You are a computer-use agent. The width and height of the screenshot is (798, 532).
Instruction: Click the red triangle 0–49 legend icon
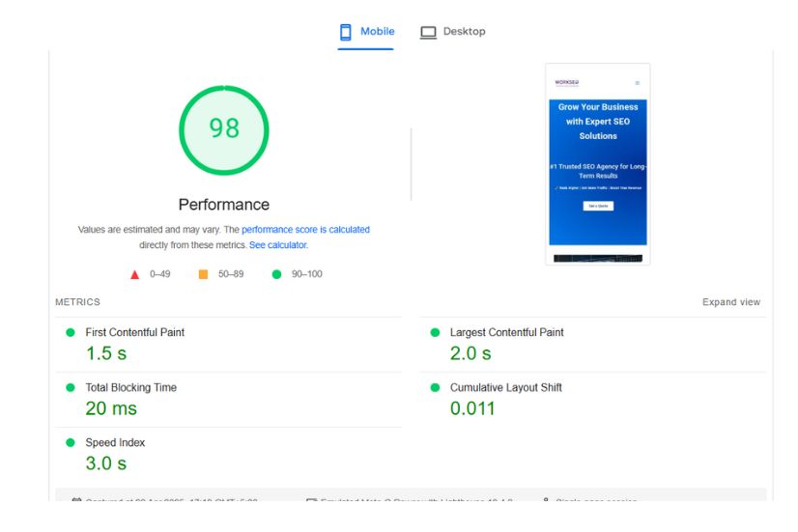(x=135, y=274)
